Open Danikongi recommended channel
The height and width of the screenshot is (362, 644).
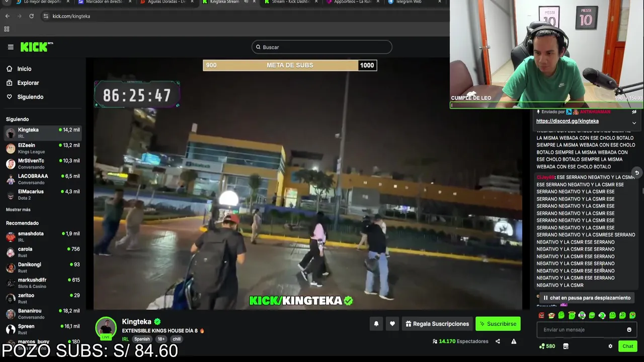tap(43, 267)
